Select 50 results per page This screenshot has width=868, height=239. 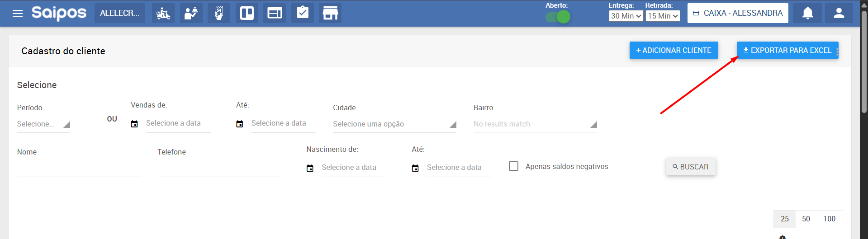pyautogui.click(x=806, y=219)
